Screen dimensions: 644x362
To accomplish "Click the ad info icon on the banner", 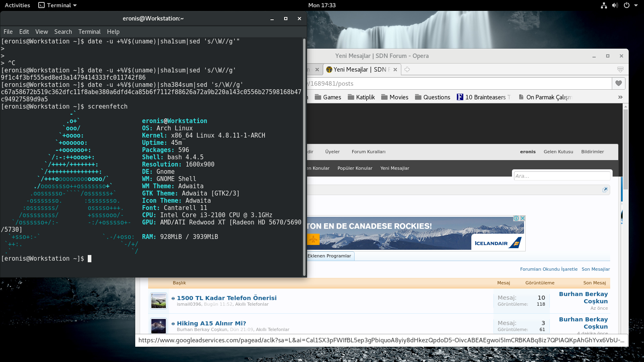I will click(516, 218).
